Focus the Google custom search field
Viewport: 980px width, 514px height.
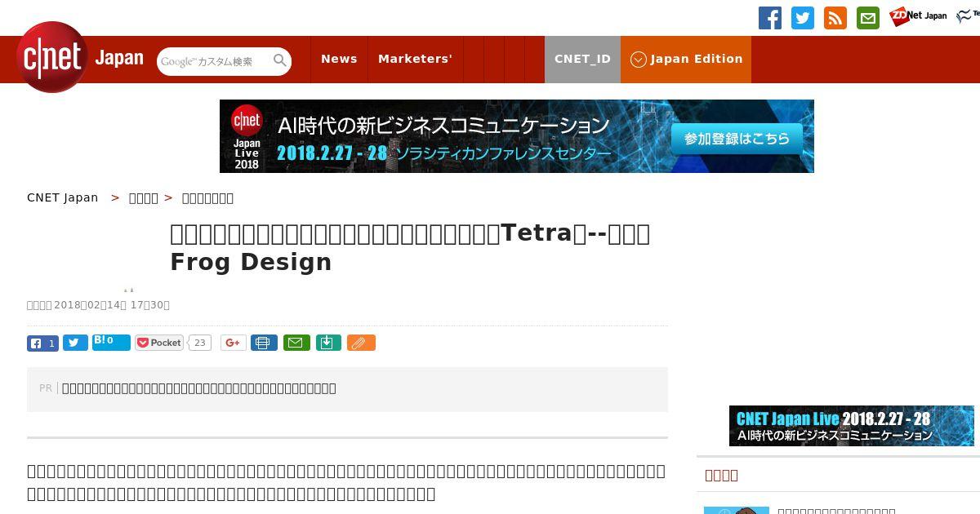pyautogui.click(x=215, y=61)
